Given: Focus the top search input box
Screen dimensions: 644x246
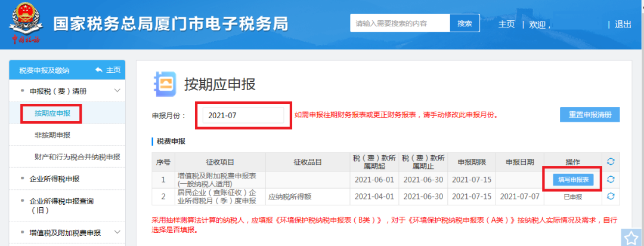Looking at the screenshot, I should coord(400,23).
